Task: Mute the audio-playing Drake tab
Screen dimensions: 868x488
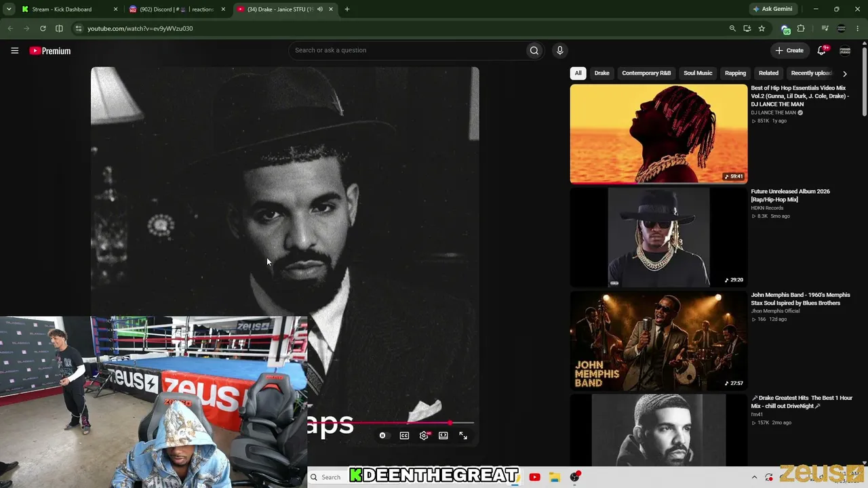Action: coord(320,9)
